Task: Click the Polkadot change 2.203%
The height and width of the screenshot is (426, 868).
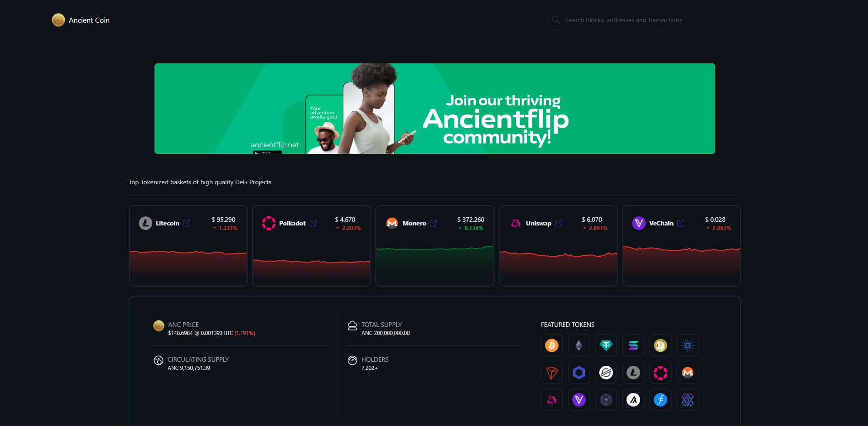Action: pos(348,228)
